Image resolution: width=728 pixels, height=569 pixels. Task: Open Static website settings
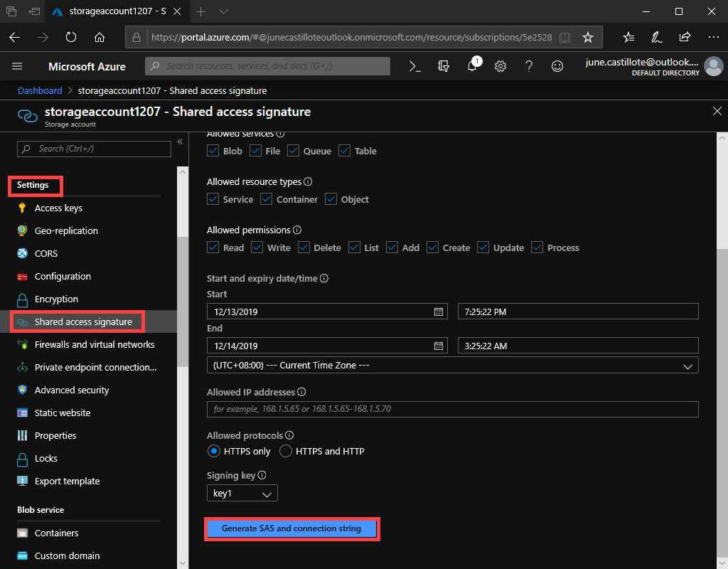tap(63, 413)
